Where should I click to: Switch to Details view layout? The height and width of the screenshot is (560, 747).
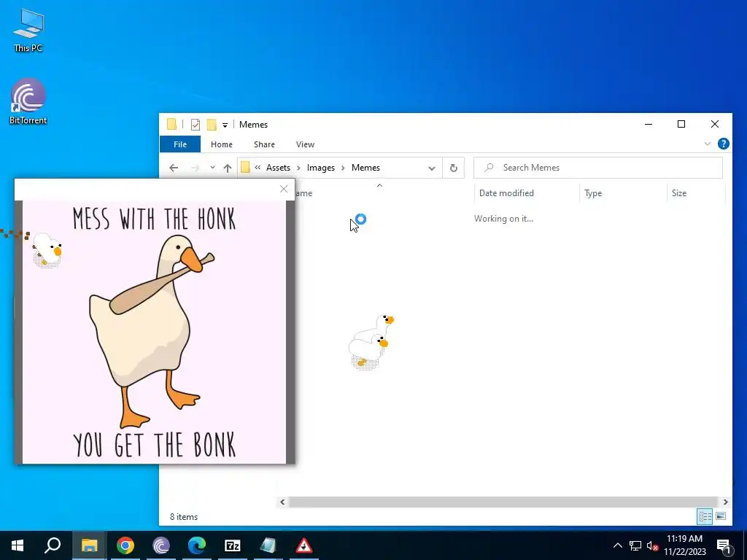[705, 516]
